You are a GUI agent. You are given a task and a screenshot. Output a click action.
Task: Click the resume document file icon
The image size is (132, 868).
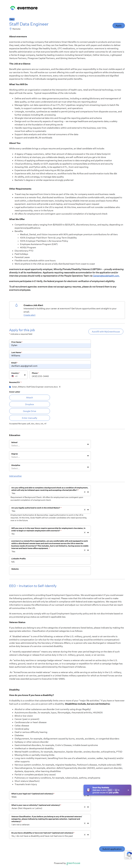pyautogui.click(x=10, y=387)
